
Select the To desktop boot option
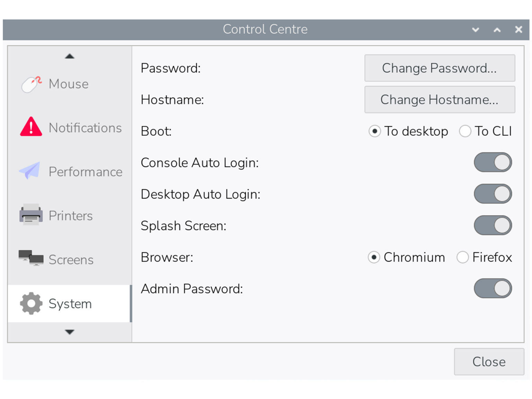point(375,131)
